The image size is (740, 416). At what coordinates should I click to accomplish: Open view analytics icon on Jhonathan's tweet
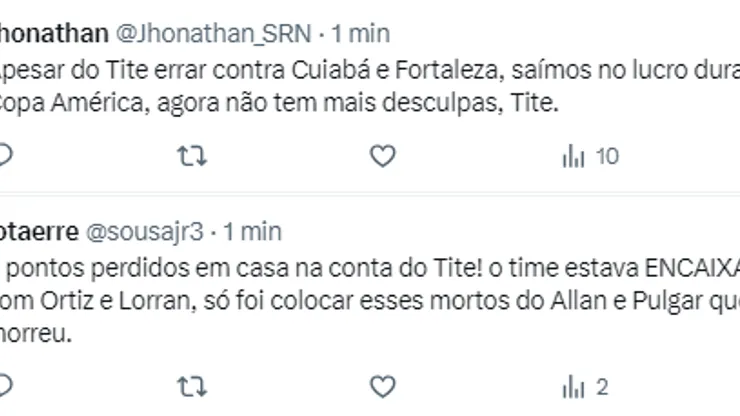[x=573, y=156]
